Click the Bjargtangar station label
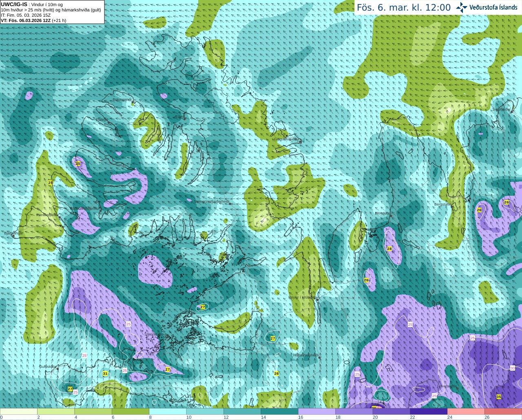This screenshot has height=420, width=522. tap(13, 233)
